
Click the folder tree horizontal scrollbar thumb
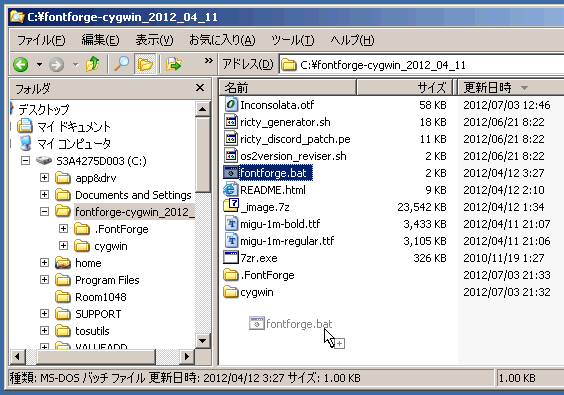coord(96,357)
